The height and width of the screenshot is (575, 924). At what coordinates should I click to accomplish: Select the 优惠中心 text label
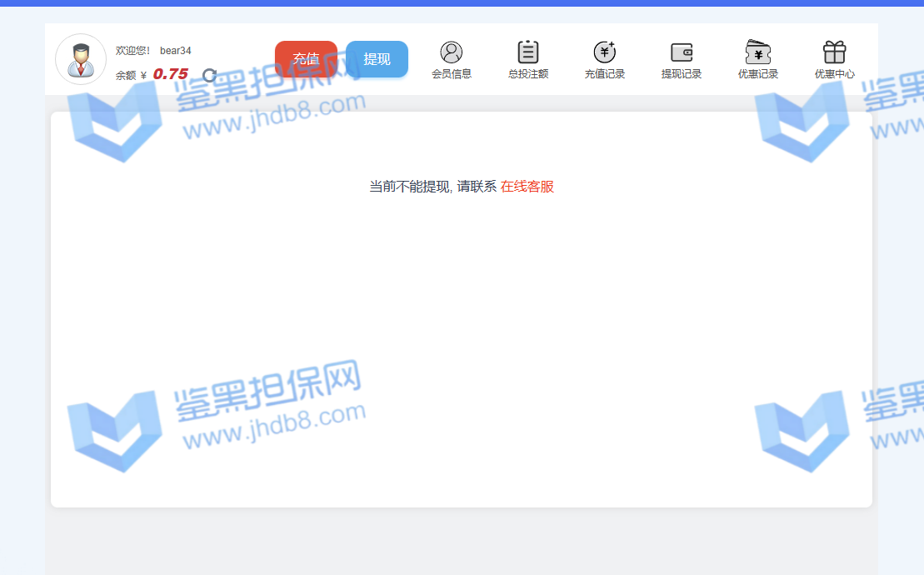pos(835,74)
